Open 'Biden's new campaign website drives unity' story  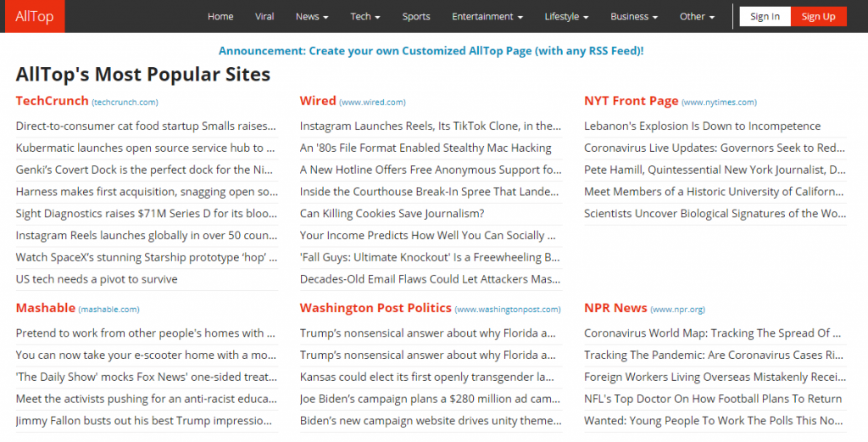point(431,421)
